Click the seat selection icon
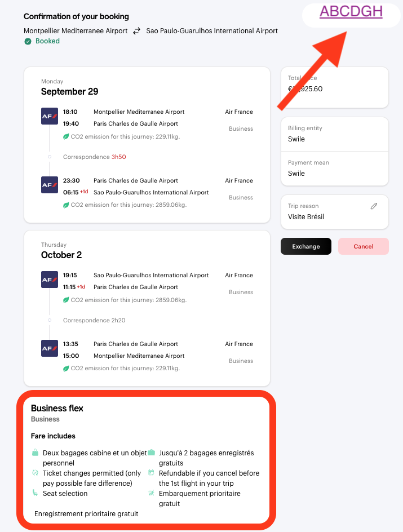Viewport: 403px width, 532px height. 35,493
